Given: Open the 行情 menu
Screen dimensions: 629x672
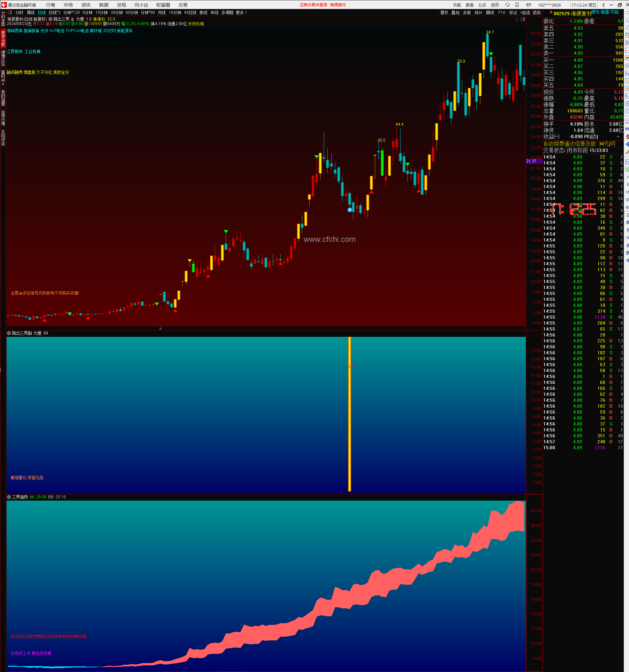Looking at the screenshot, I should pyautogui.click(x=50, y=5).
